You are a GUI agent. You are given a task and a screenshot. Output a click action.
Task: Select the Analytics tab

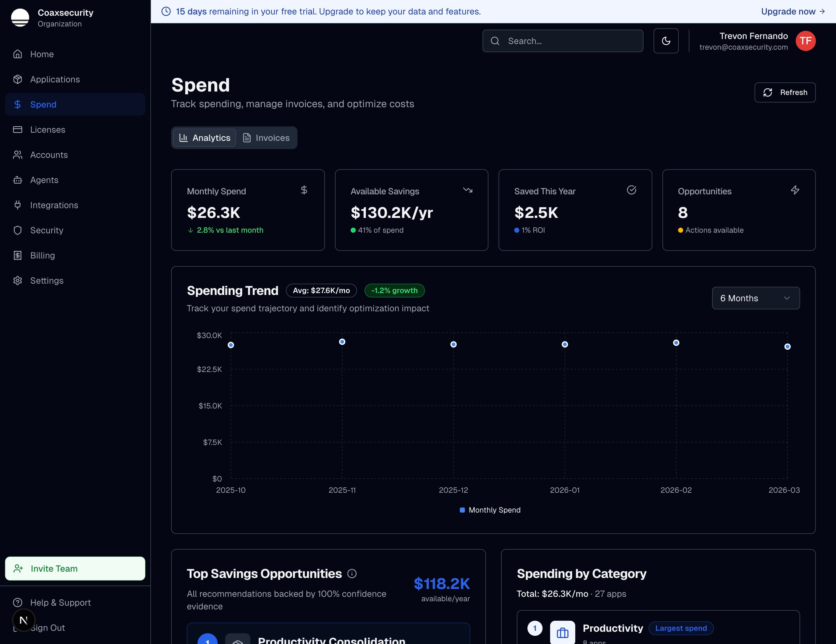[x=205, y=138]
